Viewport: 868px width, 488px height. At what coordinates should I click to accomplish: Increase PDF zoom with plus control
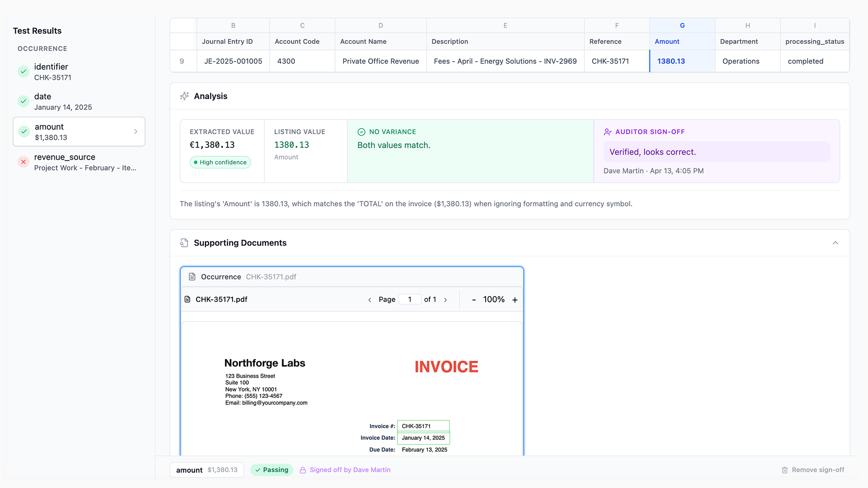(515, 299)
